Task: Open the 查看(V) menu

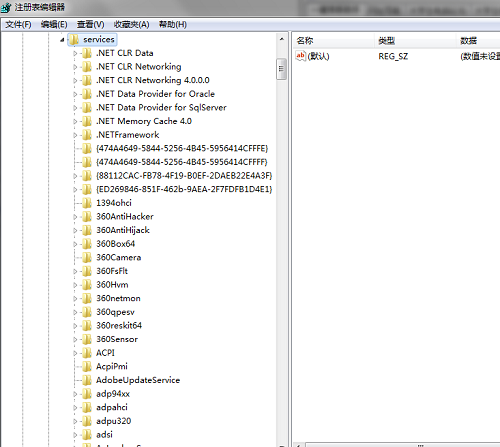Action: [x=90, y=25]
